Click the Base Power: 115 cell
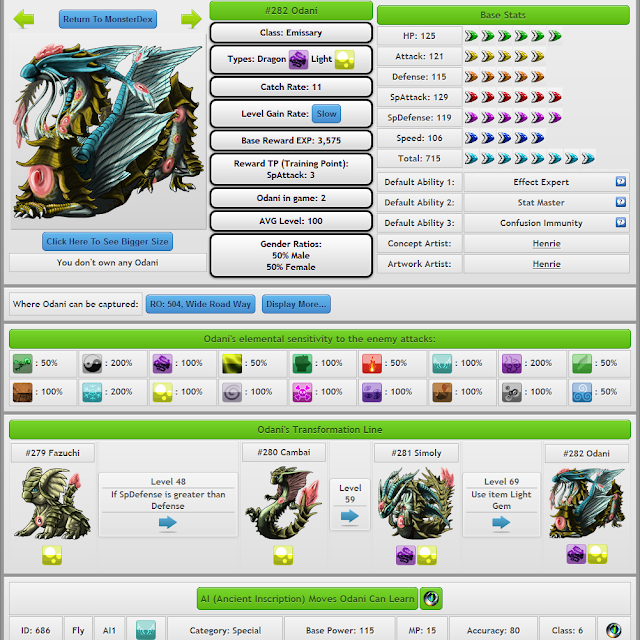The image size is (640, 640). point(340,630)
